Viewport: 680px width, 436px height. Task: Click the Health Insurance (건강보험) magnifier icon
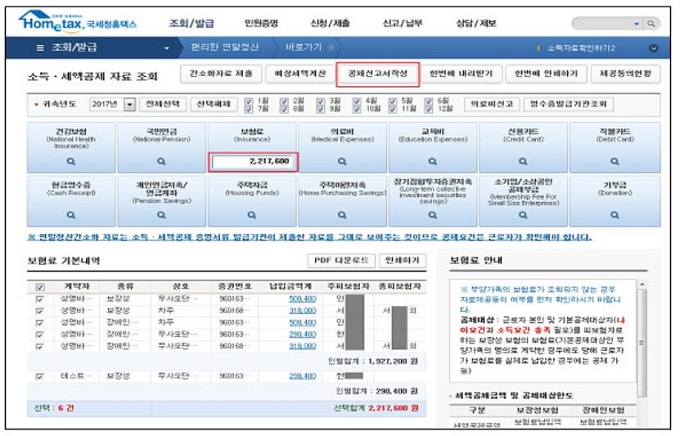pos(71,160)
